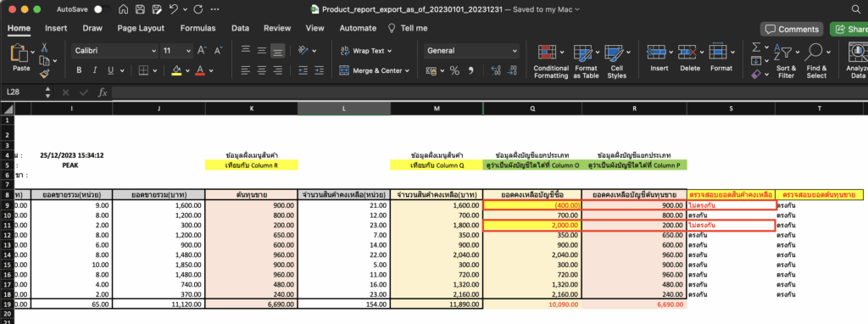Open the General number format dropdown

click(x=472, y=50)
